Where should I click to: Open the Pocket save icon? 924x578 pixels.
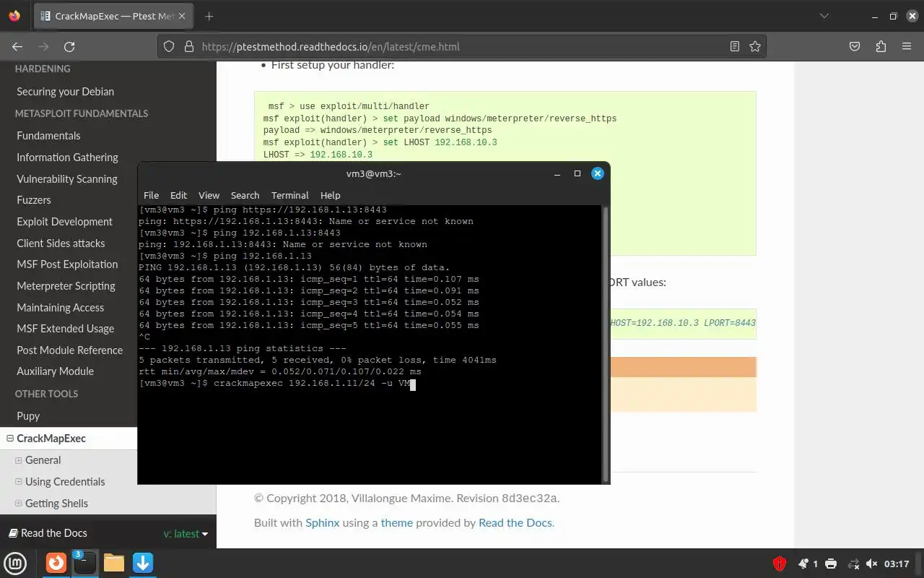pyautogui.click(x=855, y=46)
